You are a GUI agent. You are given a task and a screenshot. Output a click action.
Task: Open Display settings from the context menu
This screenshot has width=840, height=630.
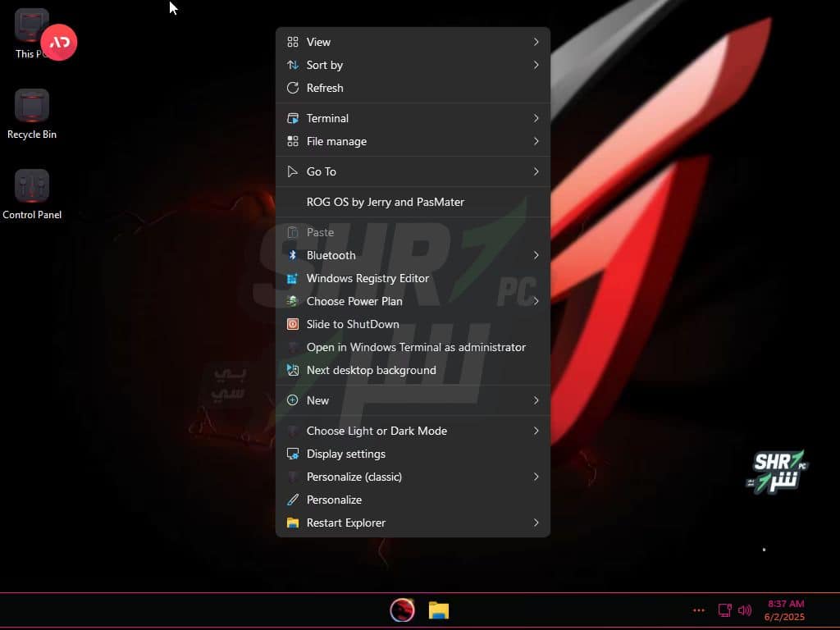click(x=345, y=454)
